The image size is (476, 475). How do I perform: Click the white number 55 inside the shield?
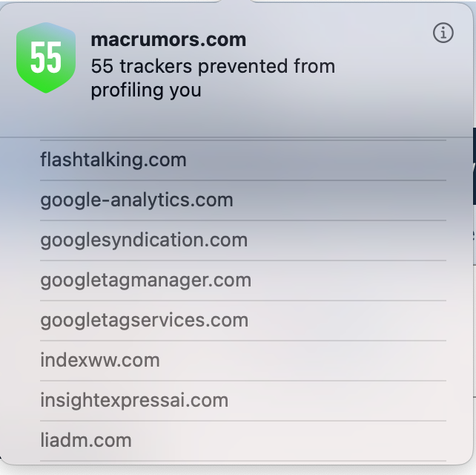pos(46,57)
